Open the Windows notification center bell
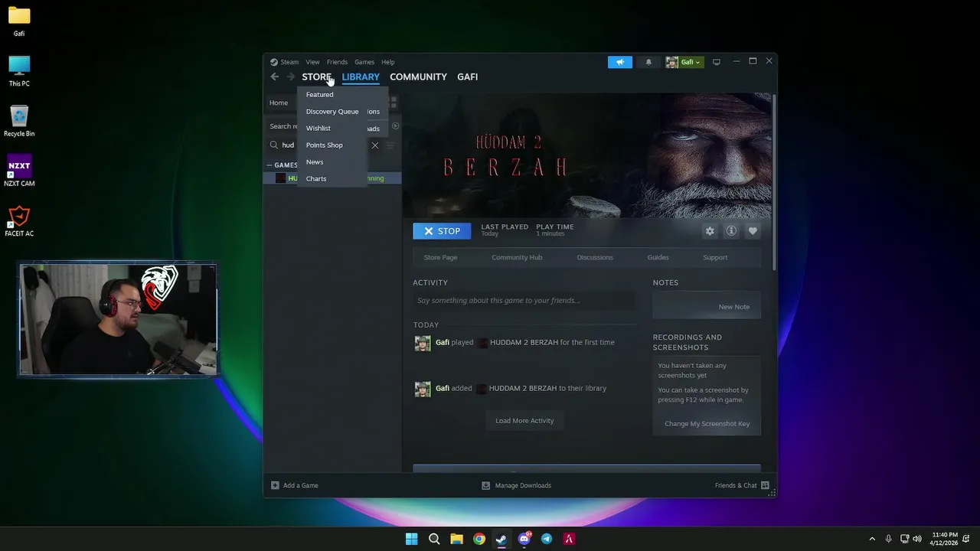 pyautogui.click(x=966, y=539)
